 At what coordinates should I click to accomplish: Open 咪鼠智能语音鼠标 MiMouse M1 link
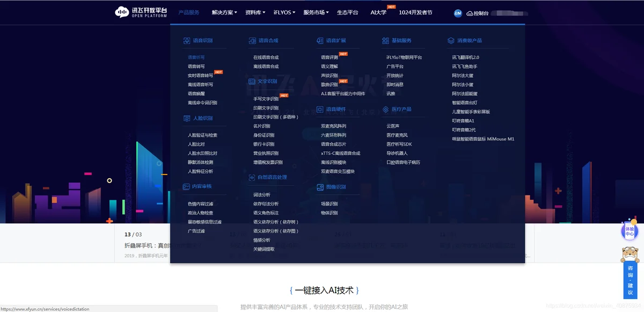click(483, 139)
